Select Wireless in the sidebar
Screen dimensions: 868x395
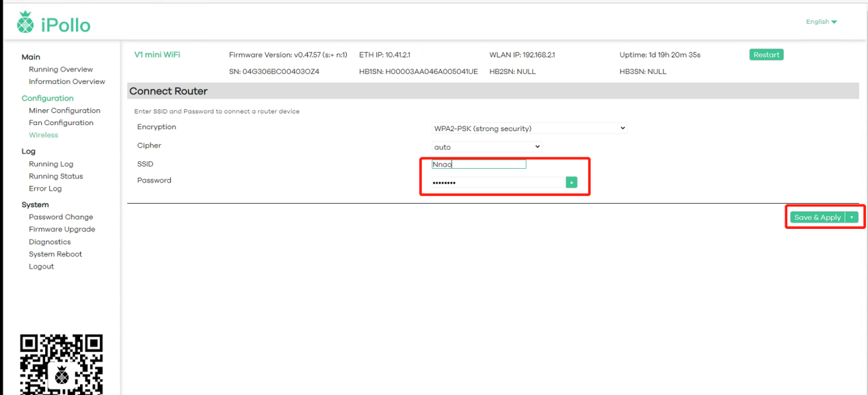(x=44, y=135)
